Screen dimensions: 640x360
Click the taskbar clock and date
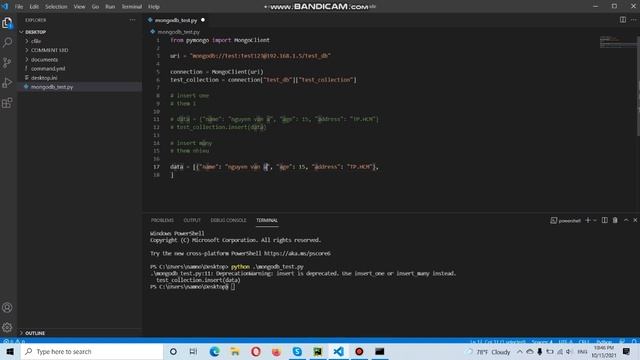pyautogui.click(x=604, y=351)
